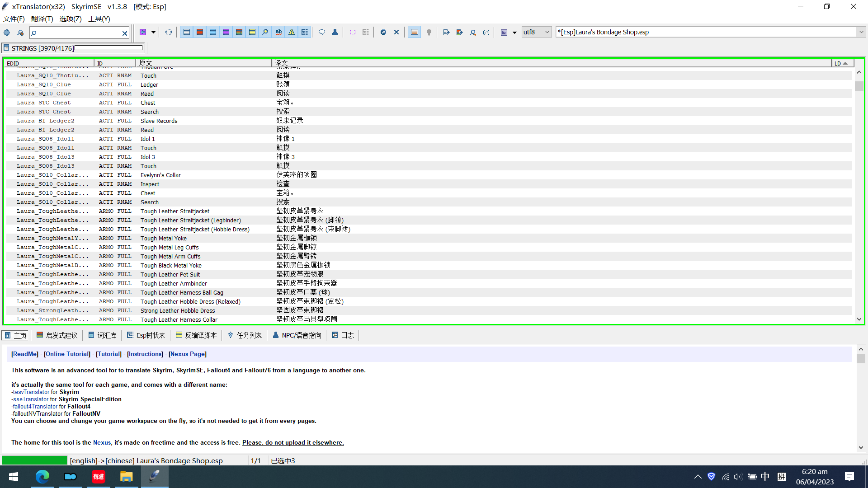868x488 pixels.
Task: Switch to the 日志 tab
Action: 343,335
